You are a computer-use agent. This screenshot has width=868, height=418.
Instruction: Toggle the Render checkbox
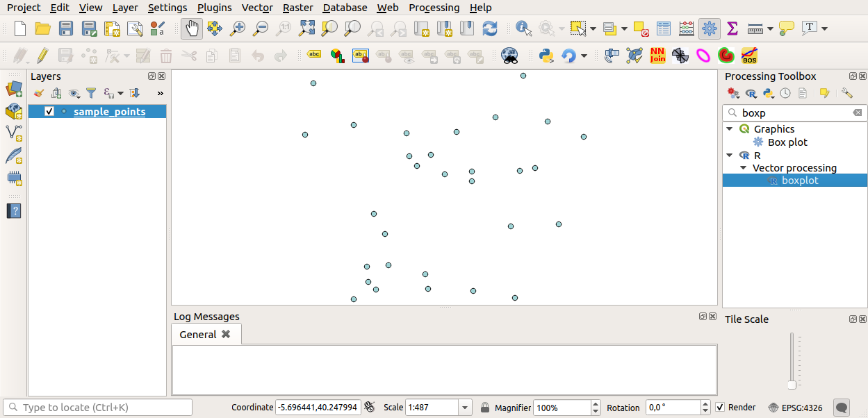tap(720, 408)
